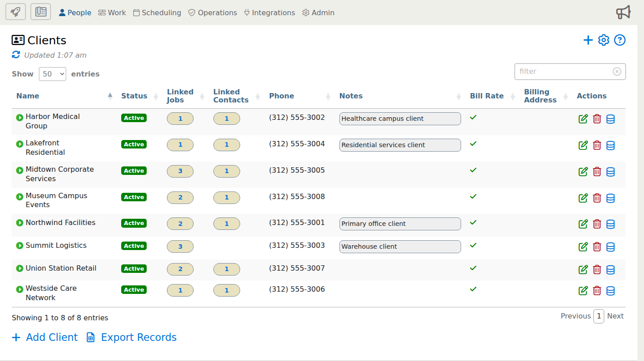Toggle green play icon for Northwind Facilities
This screenshot has width=644, height=361.
20,223
